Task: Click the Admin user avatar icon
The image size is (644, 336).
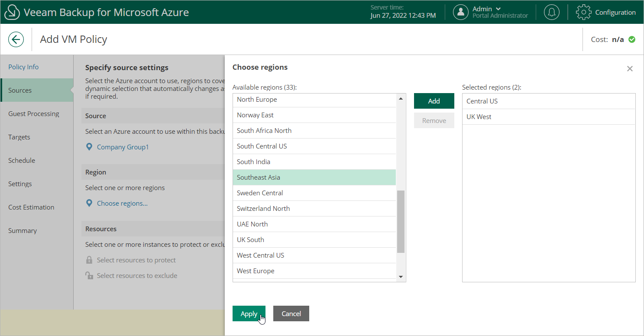Action: pos(461,12)
